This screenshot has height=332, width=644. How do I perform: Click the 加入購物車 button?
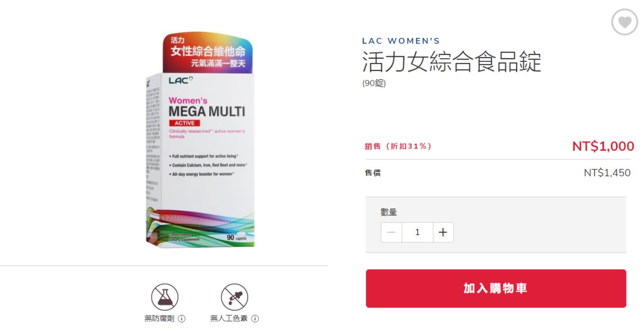tap(496, 288)
